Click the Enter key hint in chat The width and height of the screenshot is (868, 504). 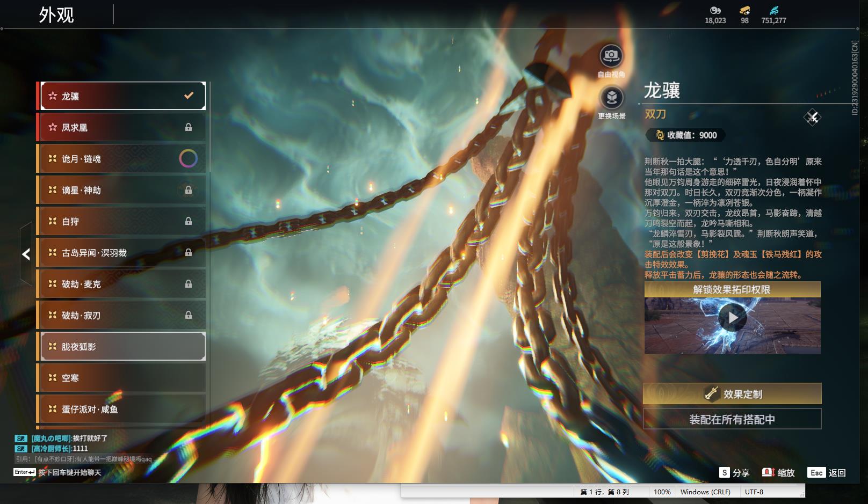[25, 472]
